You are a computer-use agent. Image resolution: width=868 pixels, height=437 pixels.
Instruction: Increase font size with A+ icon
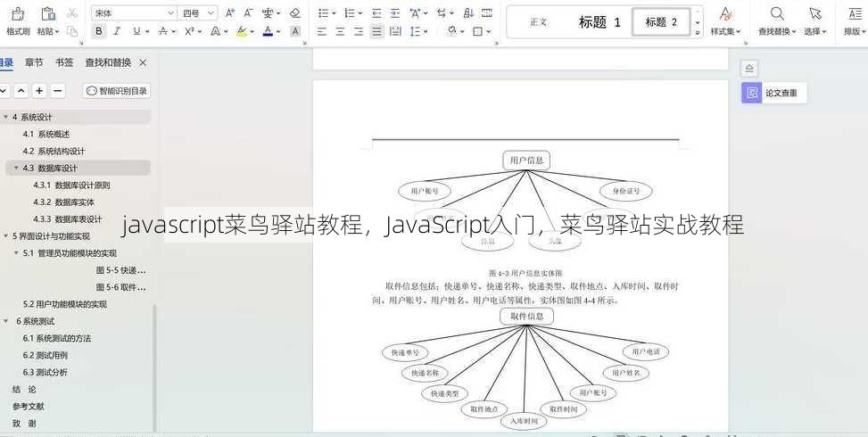[x=230, y=12]
